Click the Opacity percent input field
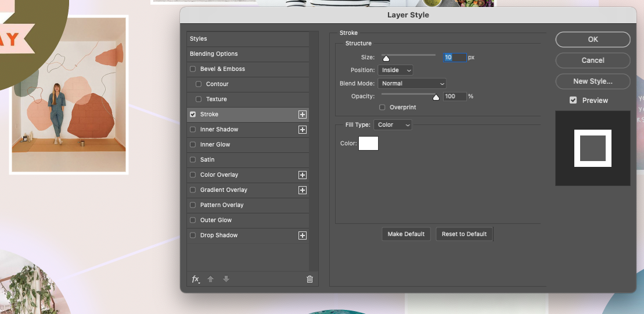 tap(455, 97)
